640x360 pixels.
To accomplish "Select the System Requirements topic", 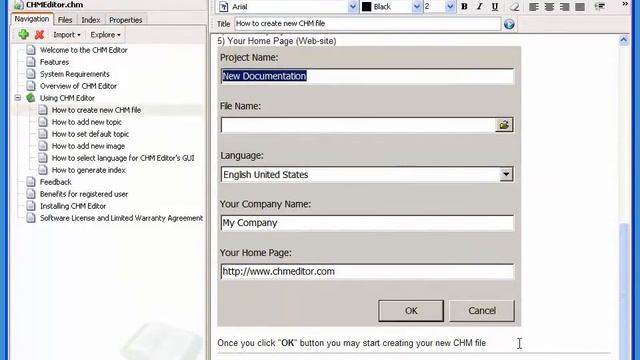I will (x=75, y=74).
